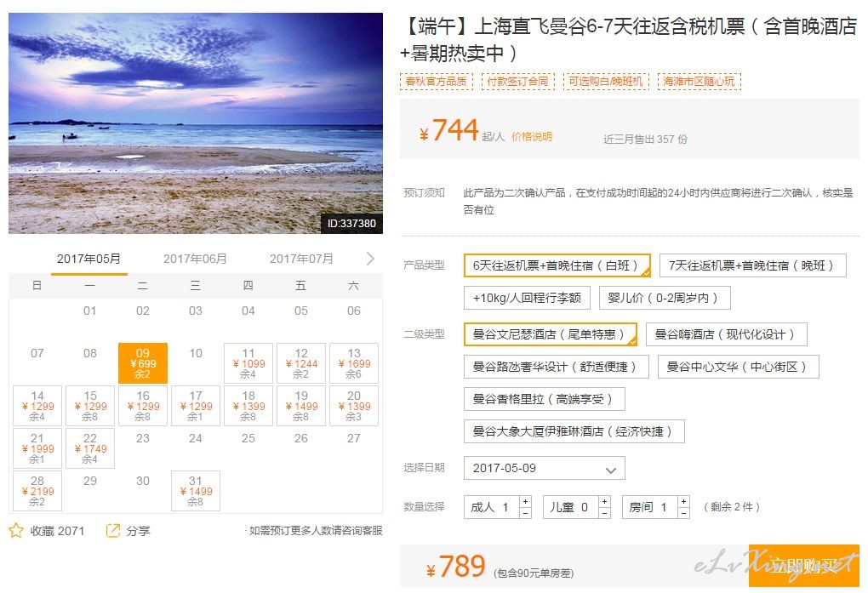The width and height of the screenshot is (868, 593).
Task: Switch to the 2017年06月 tab
Action: point(195,259)
